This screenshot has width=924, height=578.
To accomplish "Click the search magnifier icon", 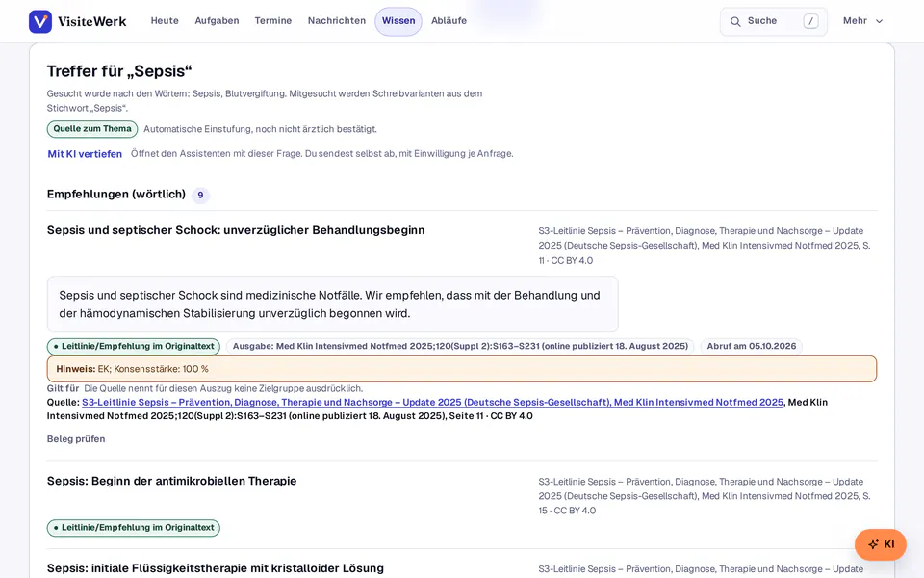I will click(x=735, y=21).
